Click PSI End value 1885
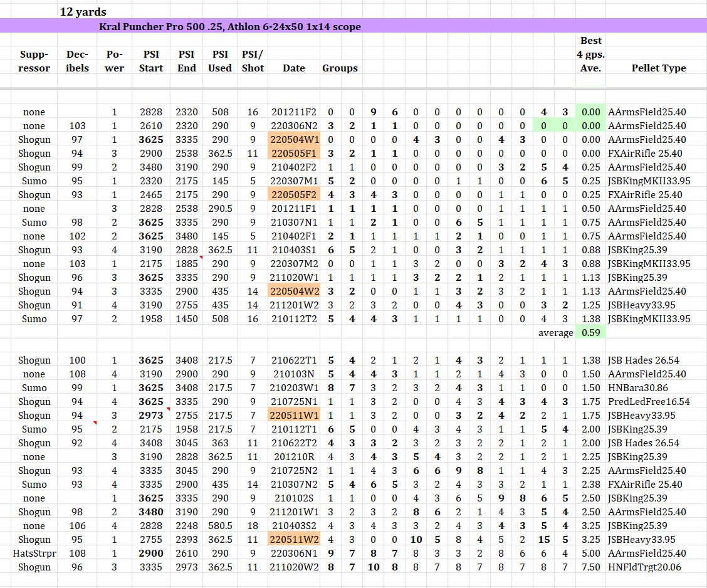The width and height of the screenshot is (707, 588). tap(187, 264)
